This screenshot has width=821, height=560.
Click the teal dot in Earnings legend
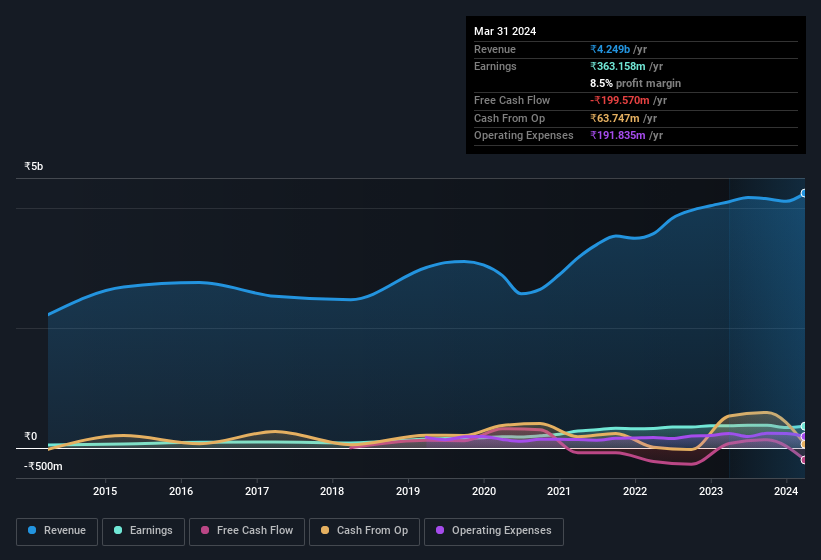pos(118,530)
